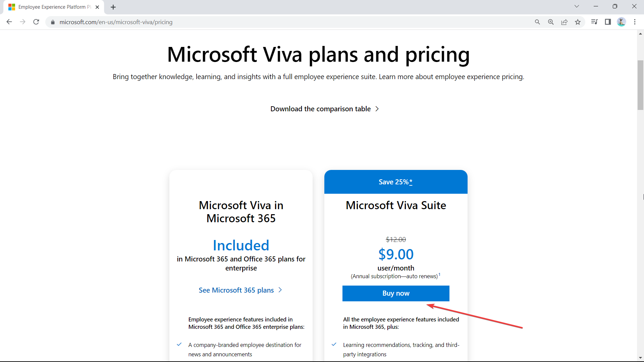Close the Employee Experience Platform tab
Image resolution: width=644 pixels, height=362 pixels.
(x=97, y=7)
